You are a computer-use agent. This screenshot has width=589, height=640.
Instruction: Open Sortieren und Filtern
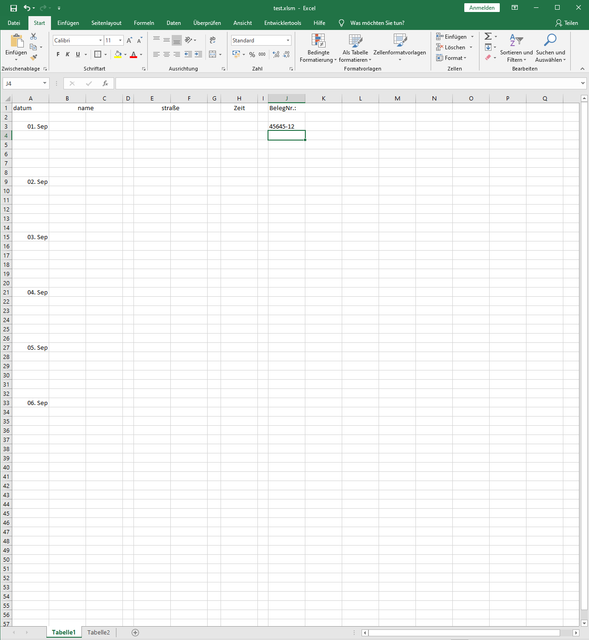[516, 48]
